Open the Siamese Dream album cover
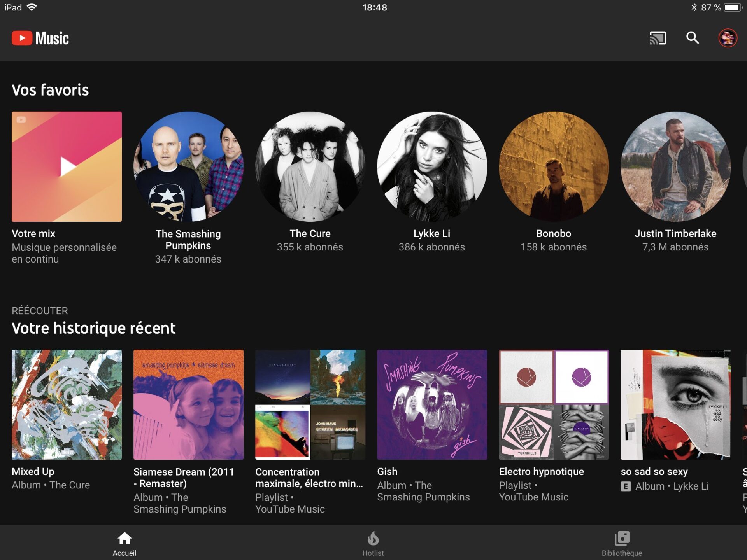747x560 pixels. pos(188,404)
